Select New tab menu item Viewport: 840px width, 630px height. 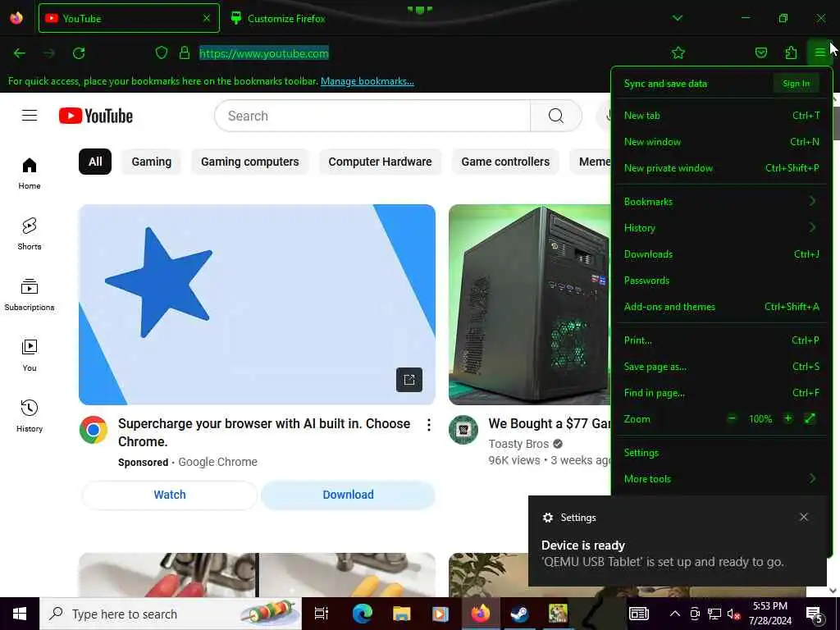click(722, 115)
